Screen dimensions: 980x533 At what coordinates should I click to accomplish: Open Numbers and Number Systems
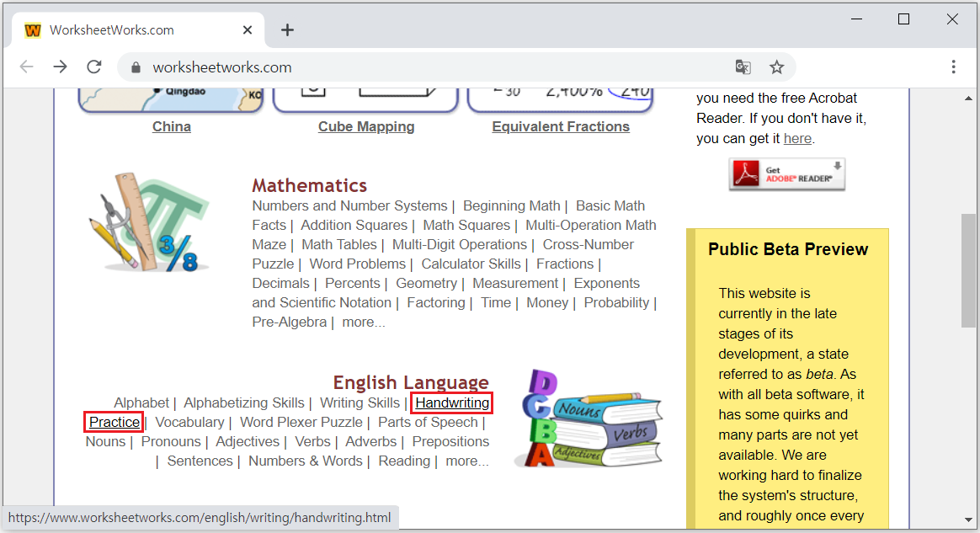point(350,205)
